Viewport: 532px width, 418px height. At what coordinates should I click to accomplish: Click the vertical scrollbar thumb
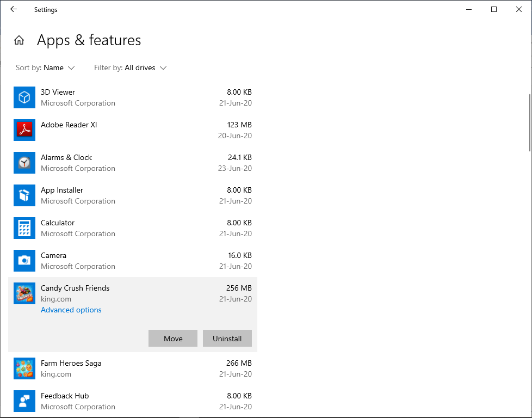point(530,122)
